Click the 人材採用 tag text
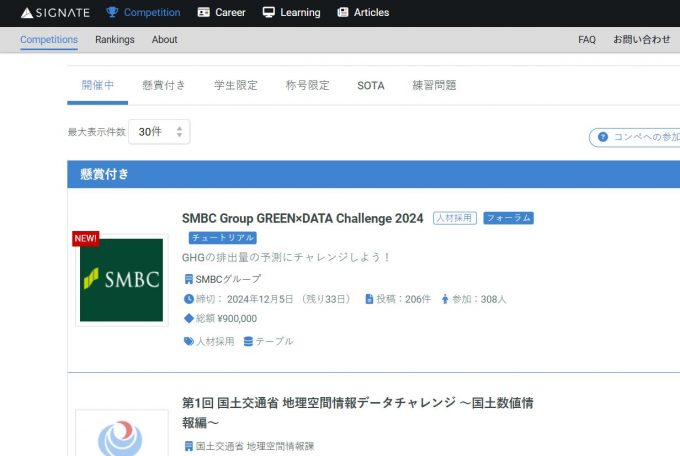This screenshot has width=680, height=456. click(x=215, y=341)
